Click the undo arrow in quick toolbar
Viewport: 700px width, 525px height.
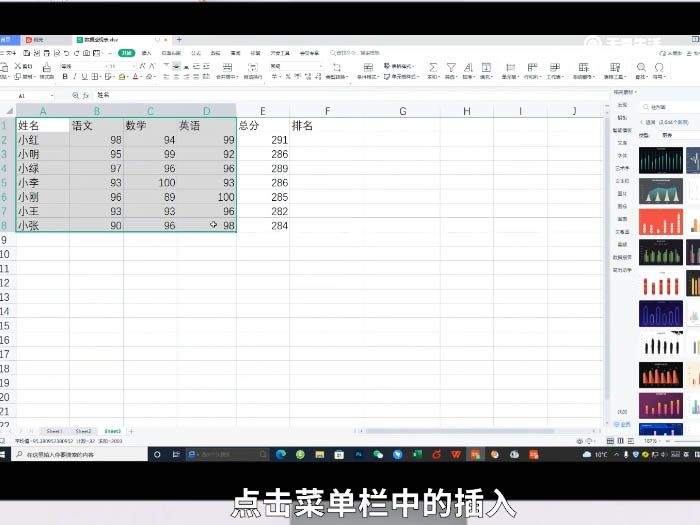coord(67,53)
